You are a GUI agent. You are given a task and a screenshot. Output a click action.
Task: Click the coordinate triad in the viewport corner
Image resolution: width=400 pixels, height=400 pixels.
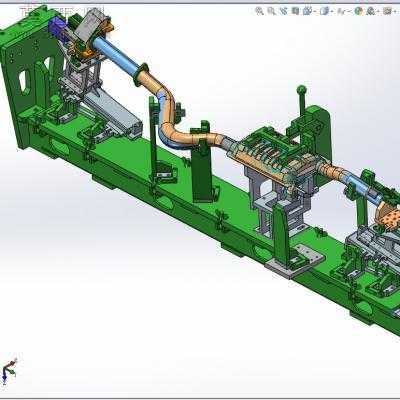[9, 370]
